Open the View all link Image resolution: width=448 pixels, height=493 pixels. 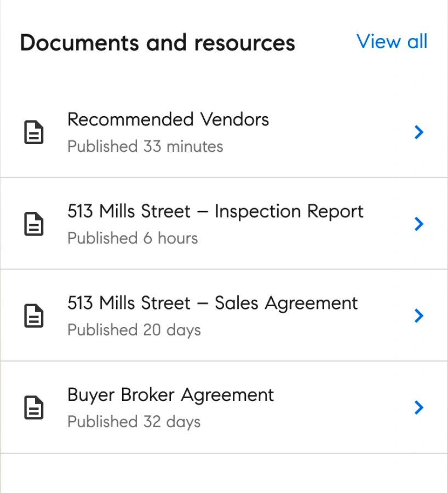click(392, 42)
